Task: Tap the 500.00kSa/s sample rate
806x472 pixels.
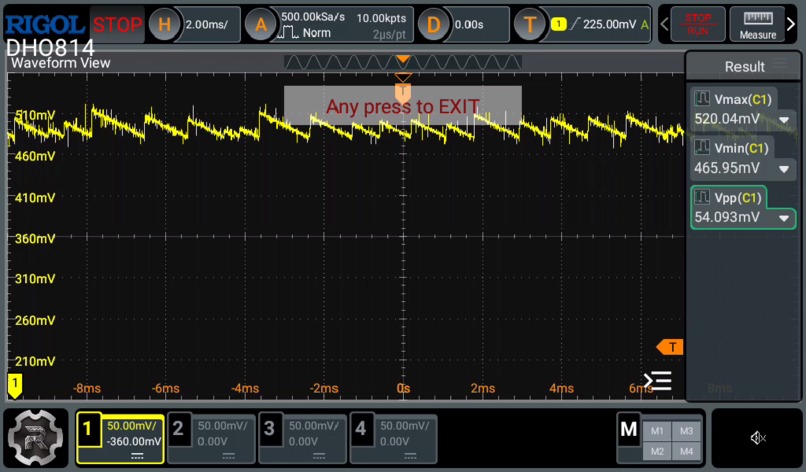Action: pyautogui.click(x=313, y=16)
